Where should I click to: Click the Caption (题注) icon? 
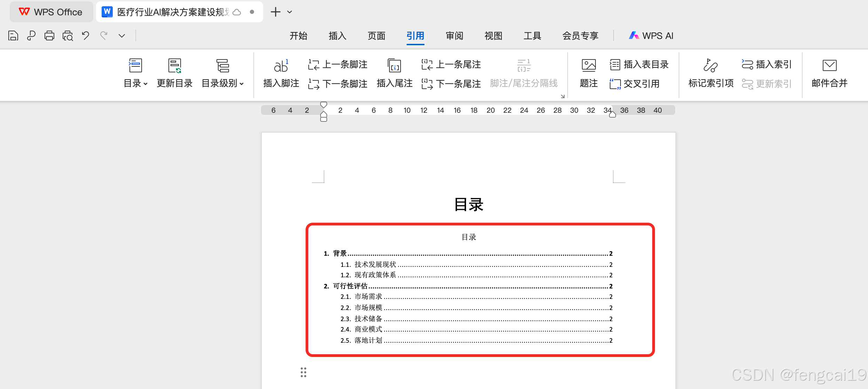click(x=589, y=66)
